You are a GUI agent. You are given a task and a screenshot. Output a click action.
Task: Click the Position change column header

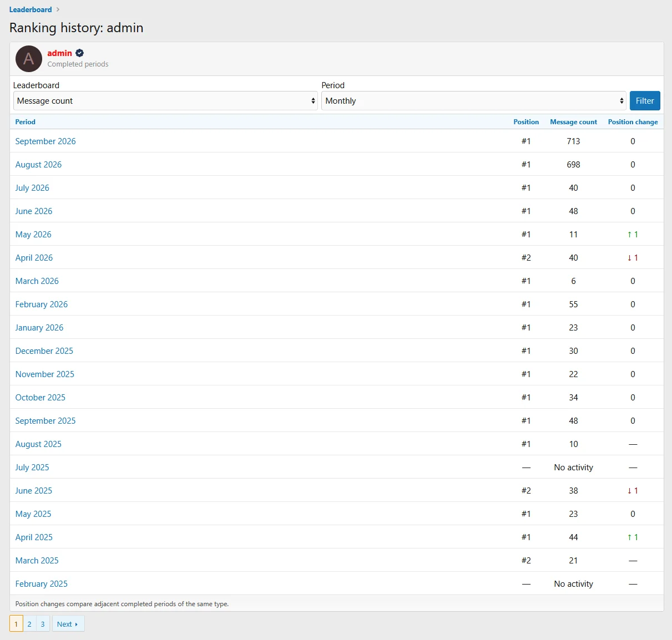[633, 122]
